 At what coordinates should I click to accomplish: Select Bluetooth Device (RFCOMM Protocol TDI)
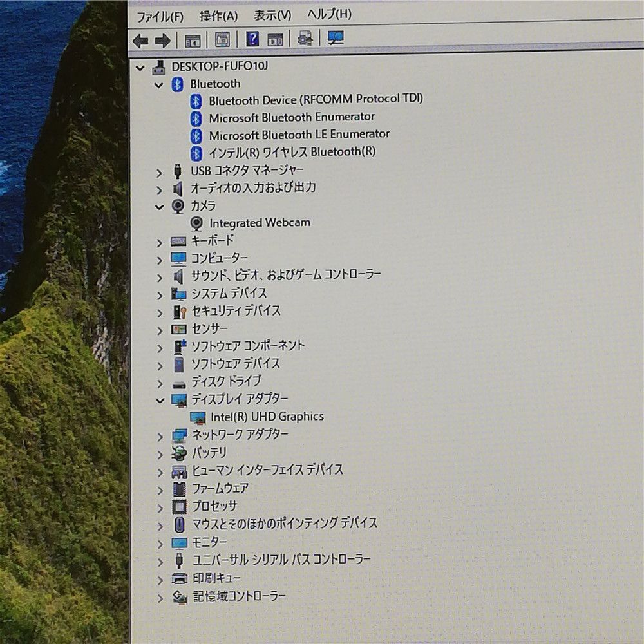click(316, 100)
